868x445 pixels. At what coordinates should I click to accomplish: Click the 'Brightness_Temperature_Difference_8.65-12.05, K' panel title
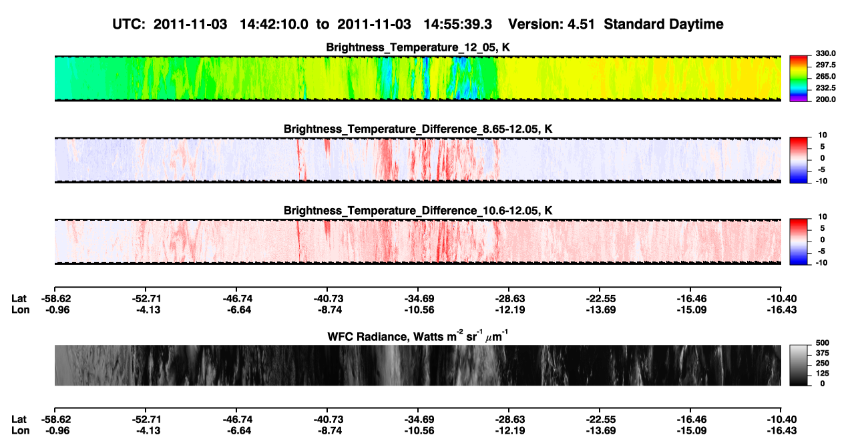coord(418,129)
